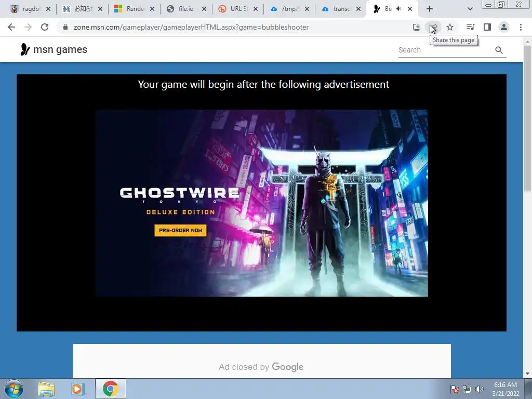
Task: Click the page vertical scrollbar thumb
Action: 527,118
